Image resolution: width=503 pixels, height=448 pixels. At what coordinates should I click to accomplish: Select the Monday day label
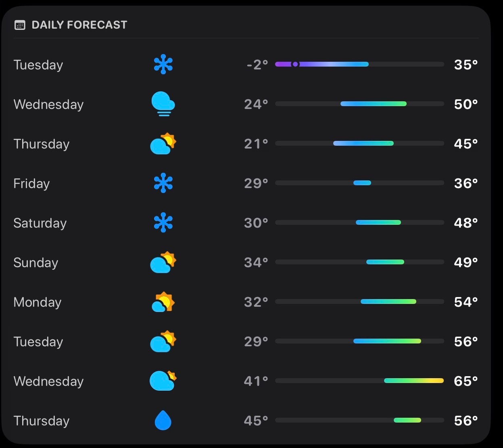coord(38,302)
